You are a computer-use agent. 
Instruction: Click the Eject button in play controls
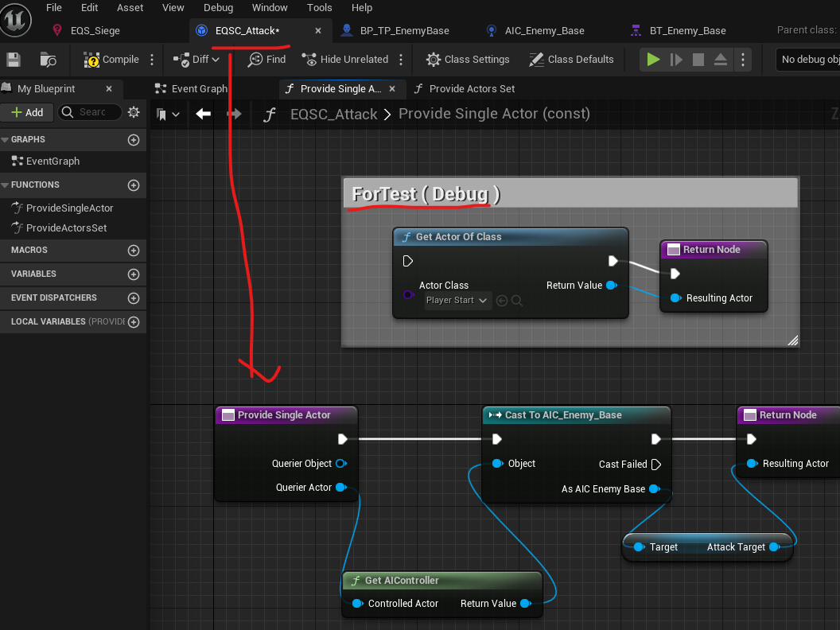(x=721, y=60)
